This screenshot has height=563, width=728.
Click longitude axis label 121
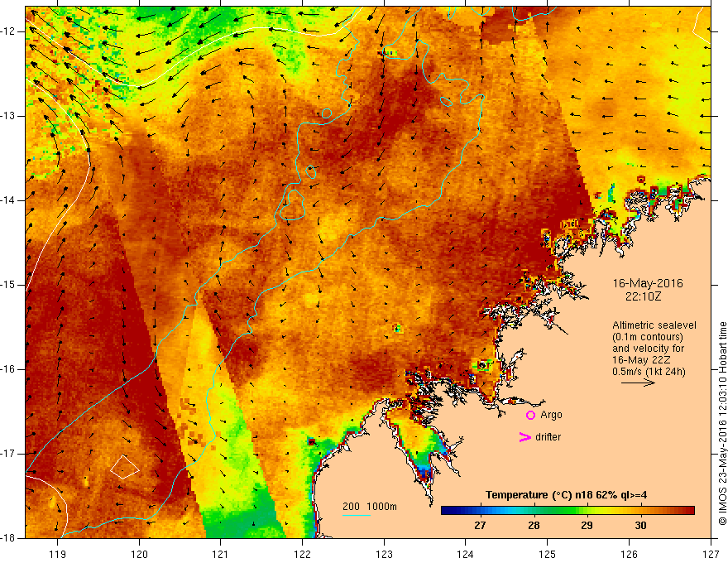pos(220,554)
